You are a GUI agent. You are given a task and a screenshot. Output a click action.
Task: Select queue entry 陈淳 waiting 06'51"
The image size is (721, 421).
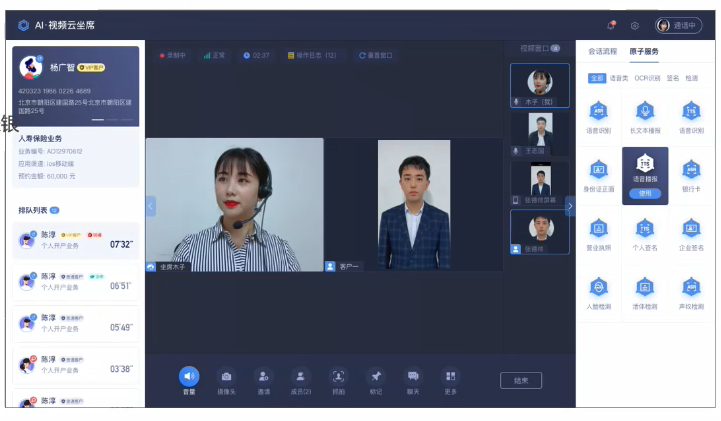76,282
